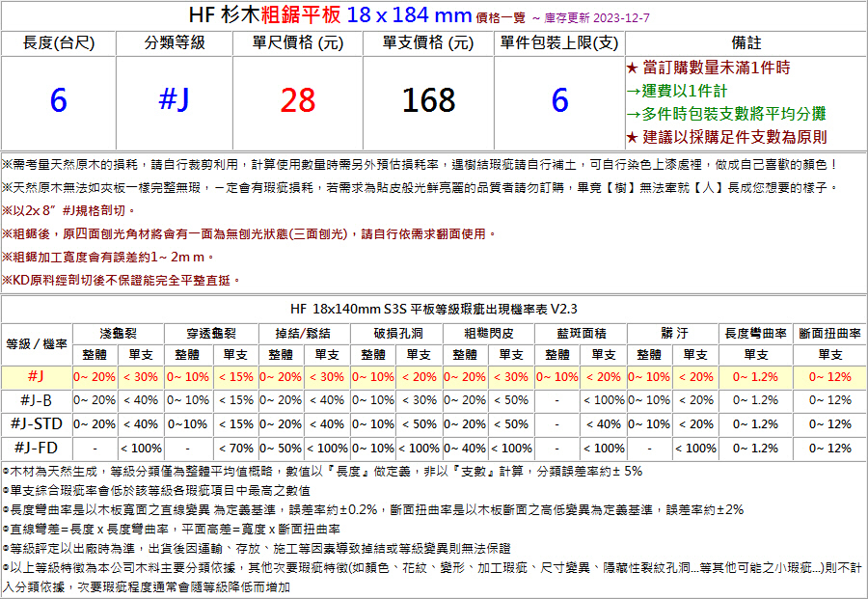Click the '淺龜裂' defect header
Screen dimensions: 868x599
click(x=118, y=334)
